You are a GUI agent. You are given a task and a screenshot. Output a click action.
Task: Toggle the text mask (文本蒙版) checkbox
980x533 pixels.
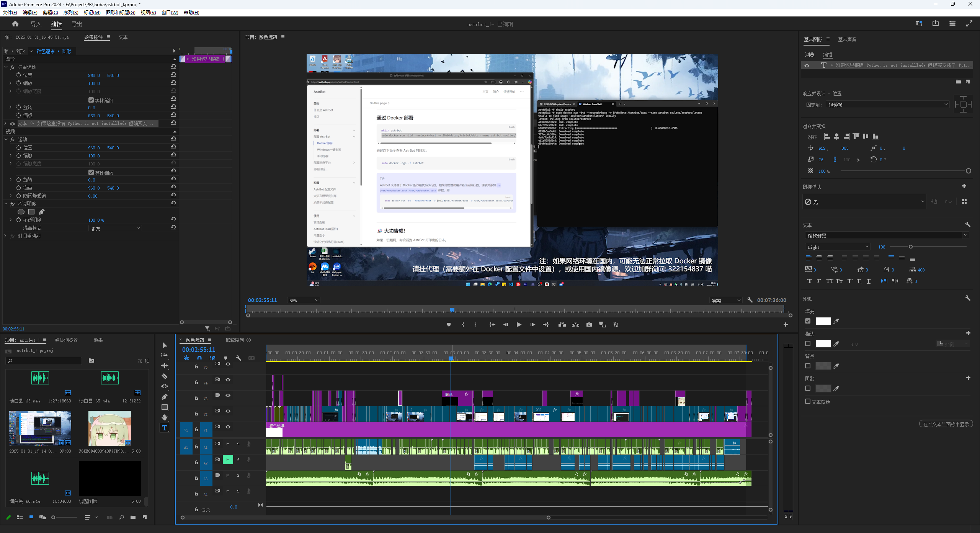(808, 401)
